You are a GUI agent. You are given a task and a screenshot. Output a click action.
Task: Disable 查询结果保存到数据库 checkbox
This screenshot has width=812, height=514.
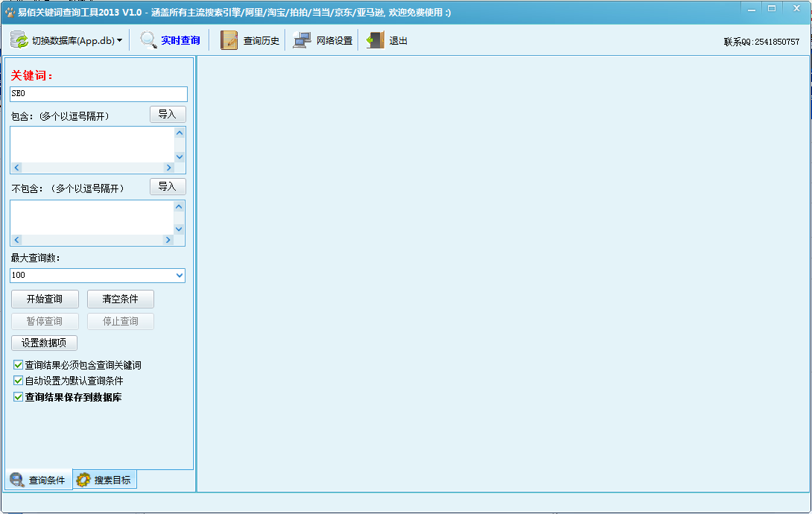pyautogui.click(x=19, y=397)
